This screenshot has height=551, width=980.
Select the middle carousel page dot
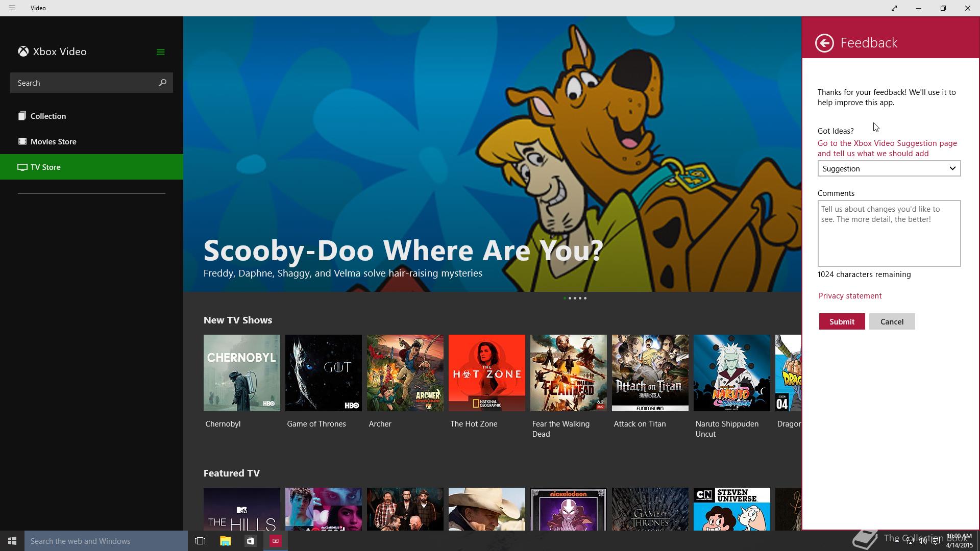575,298
